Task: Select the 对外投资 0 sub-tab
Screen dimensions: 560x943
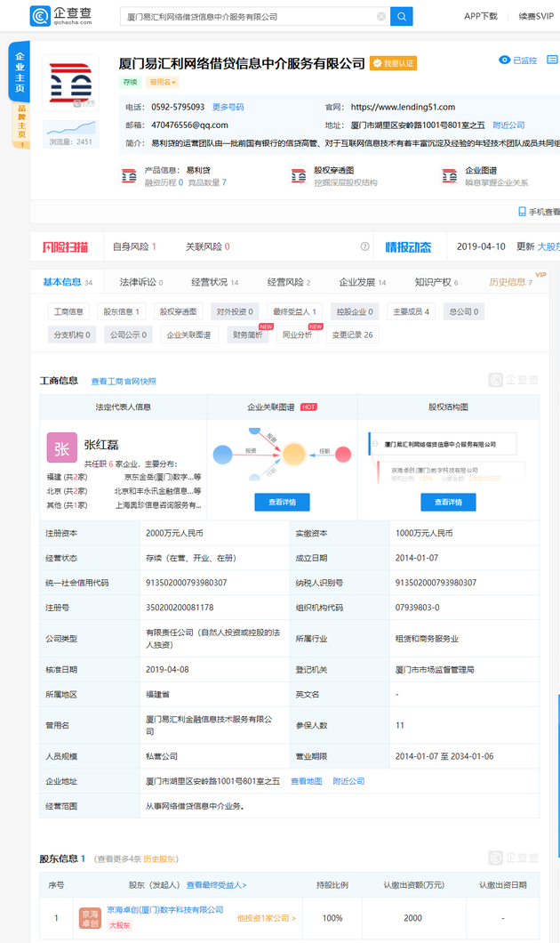Action: pos(235,311)
